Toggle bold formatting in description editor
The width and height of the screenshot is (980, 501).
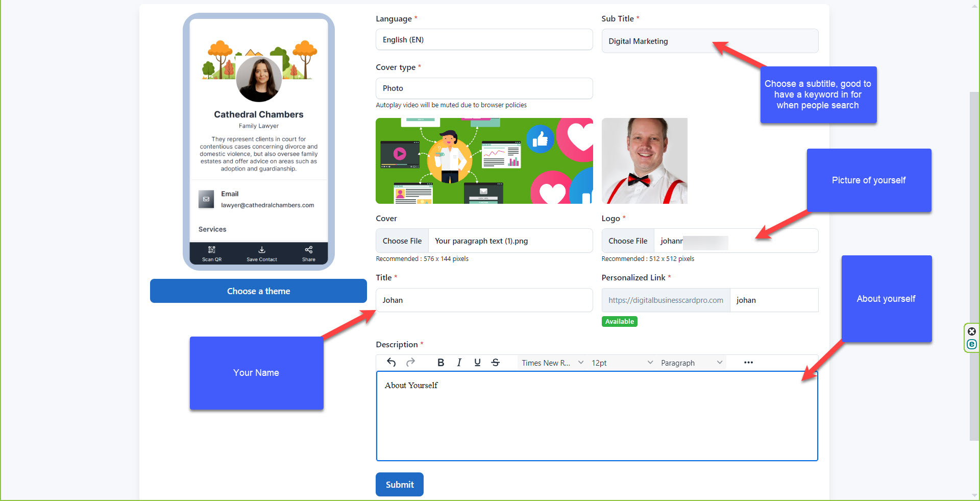point(440,363)
